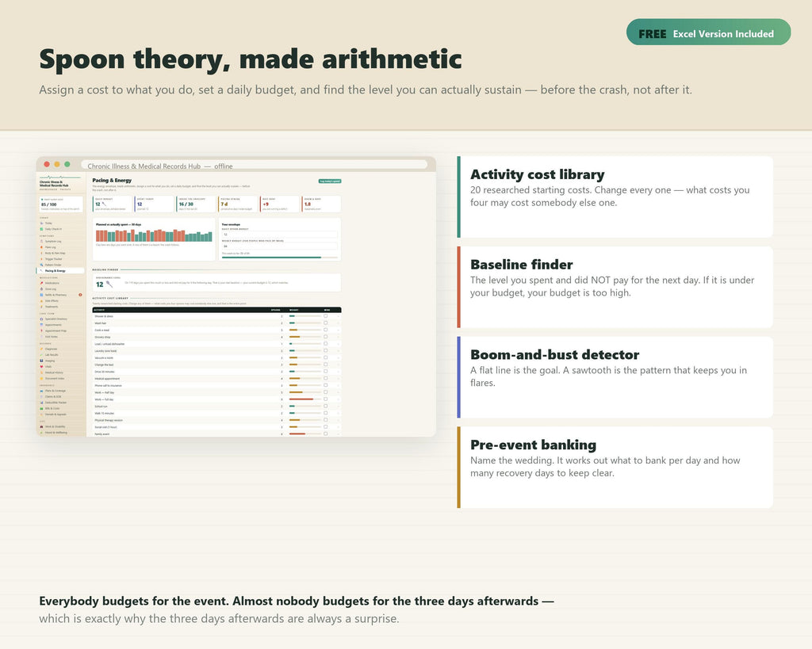Adjust the weight bar for Work — full day

(305, 399)
